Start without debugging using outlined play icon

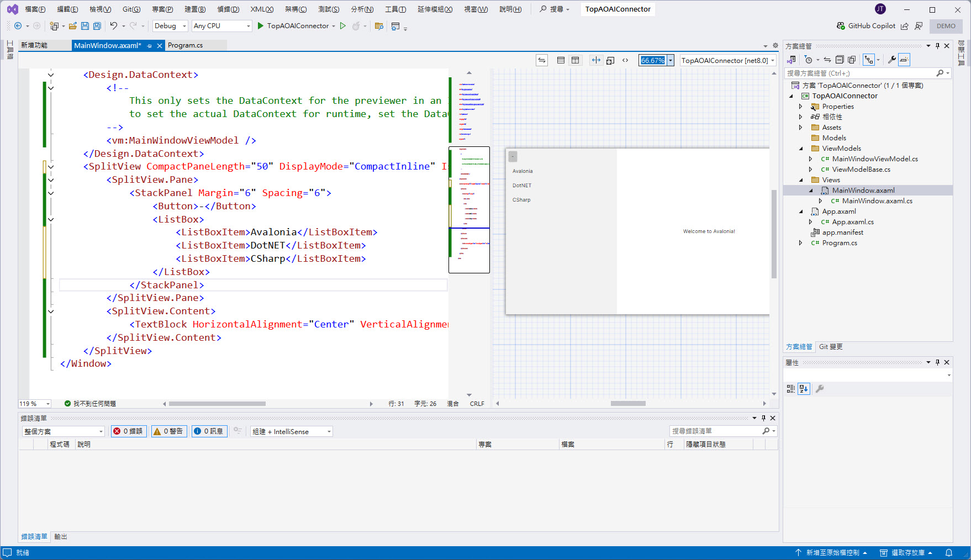[343, 26]
